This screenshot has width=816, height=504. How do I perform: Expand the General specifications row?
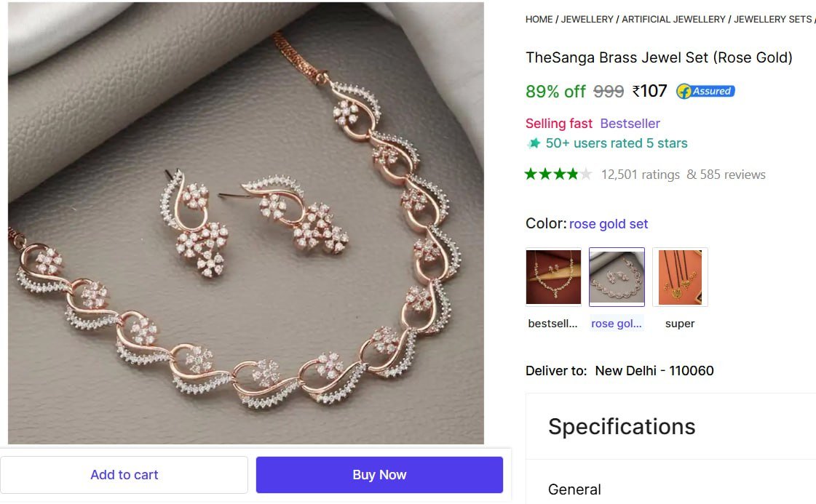point(574,489)
